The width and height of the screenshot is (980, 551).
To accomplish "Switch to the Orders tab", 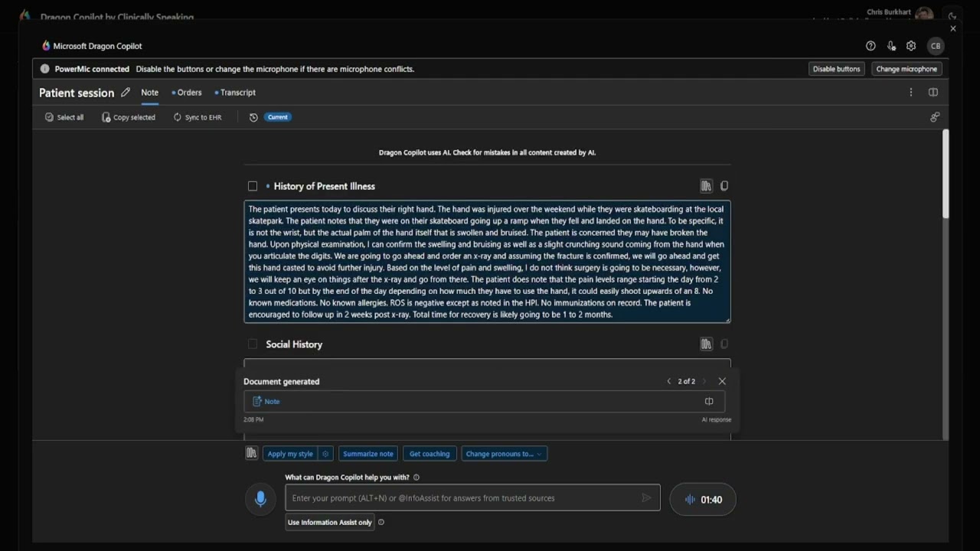I will coord(187,93).
